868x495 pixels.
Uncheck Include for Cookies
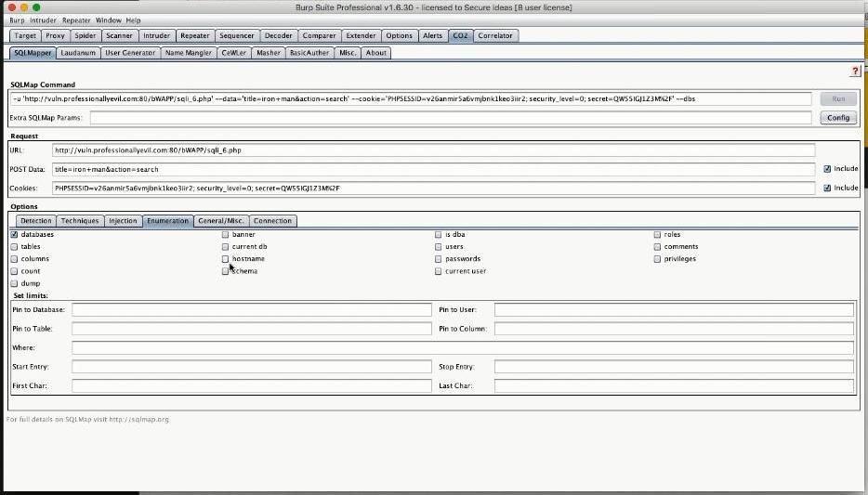point(827,188)
